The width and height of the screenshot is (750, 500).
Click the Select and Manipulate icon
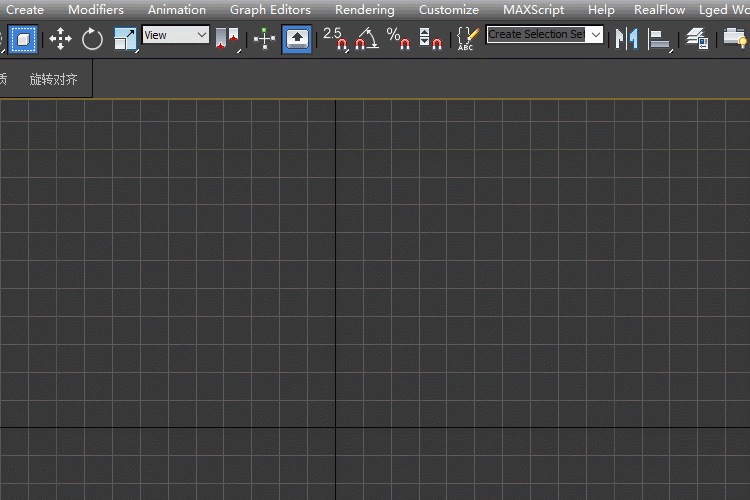click(264, 39)
